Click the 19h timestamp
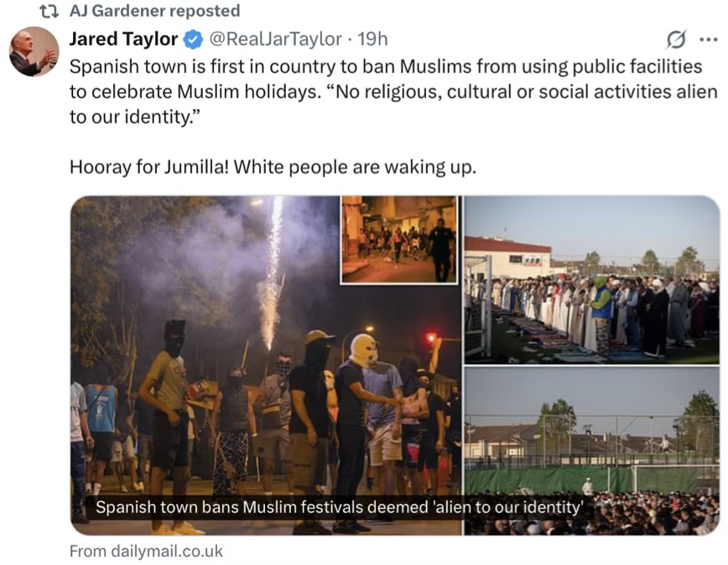Screen dimensions: 728x565 coord(372,39)
